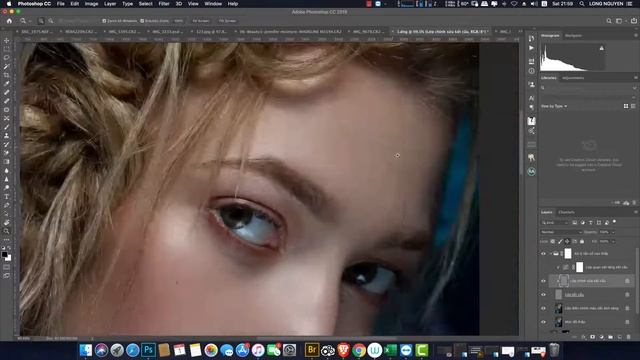Add a layer mask button
This screenshot has height=360, width=640.
point(592,337)
